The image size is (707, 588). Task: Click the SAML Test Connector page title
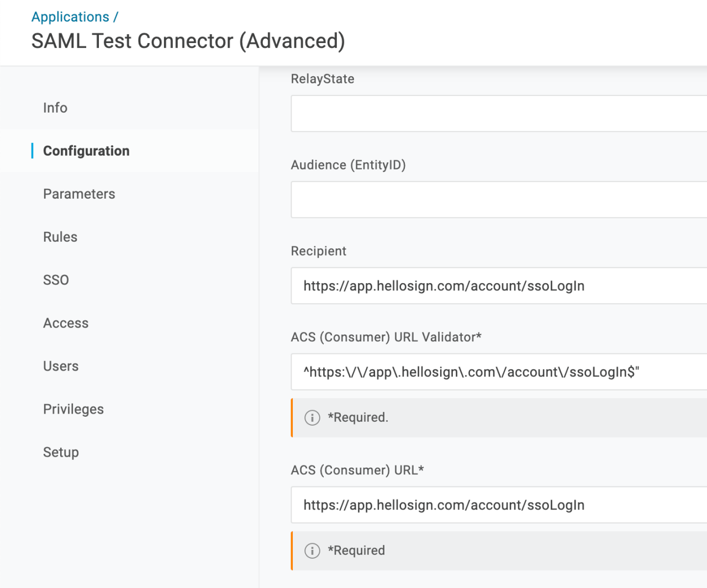tap(188, 41)
